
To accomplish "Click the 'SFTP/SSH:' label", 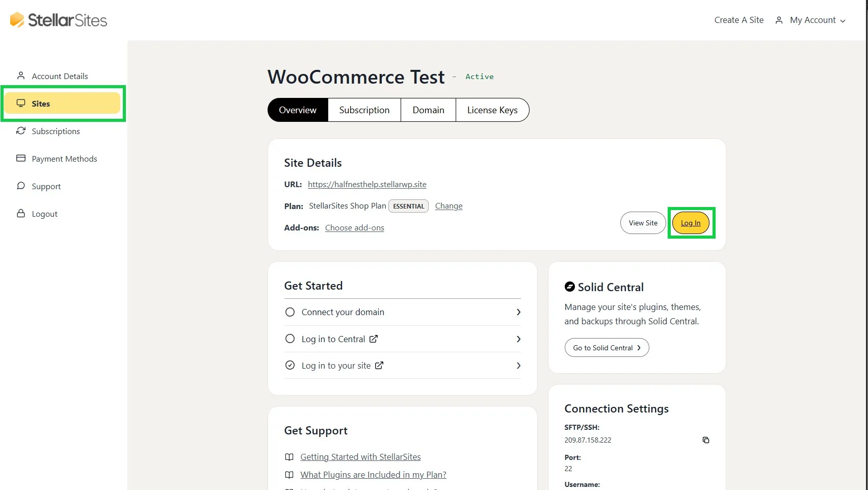I will (582, 427).
